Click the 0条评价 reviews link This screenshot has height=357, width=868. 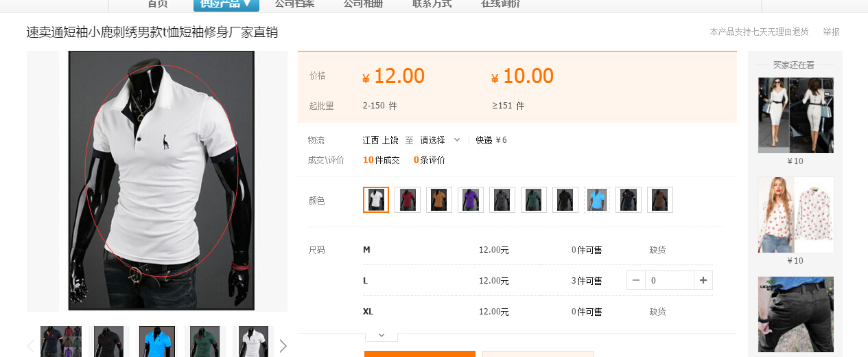[429, 160]
